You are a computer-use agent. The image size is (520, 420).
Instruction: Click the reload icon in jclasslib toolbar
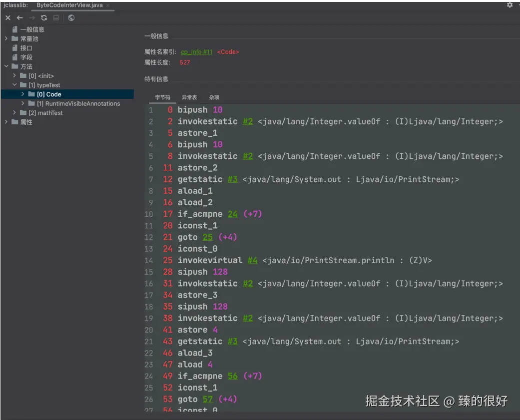click(x=44, y=18)
